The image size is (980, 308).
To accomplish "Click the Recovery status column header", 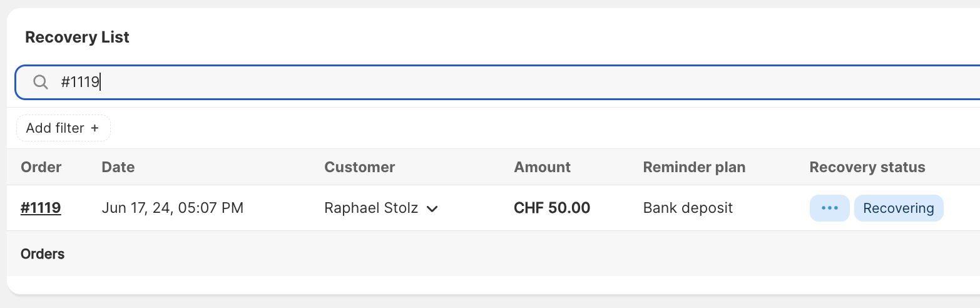I will tap(867, 167).
